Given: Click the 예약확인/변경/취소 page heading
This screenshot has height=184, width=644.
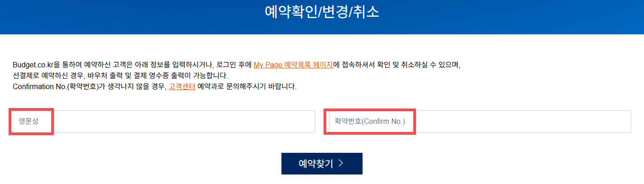Looking at the screenshot, I should pyautogui.click(x=322, y=12).
